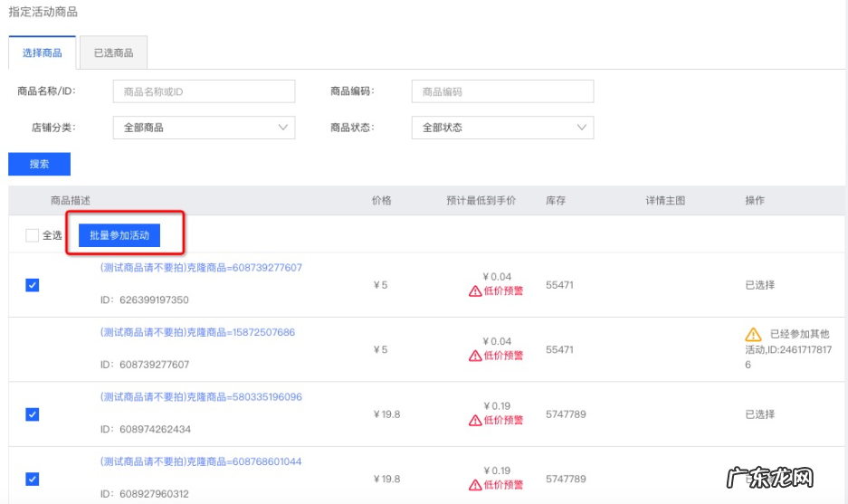Focus the 商品名称或ID input field

[x=204, y=91]
